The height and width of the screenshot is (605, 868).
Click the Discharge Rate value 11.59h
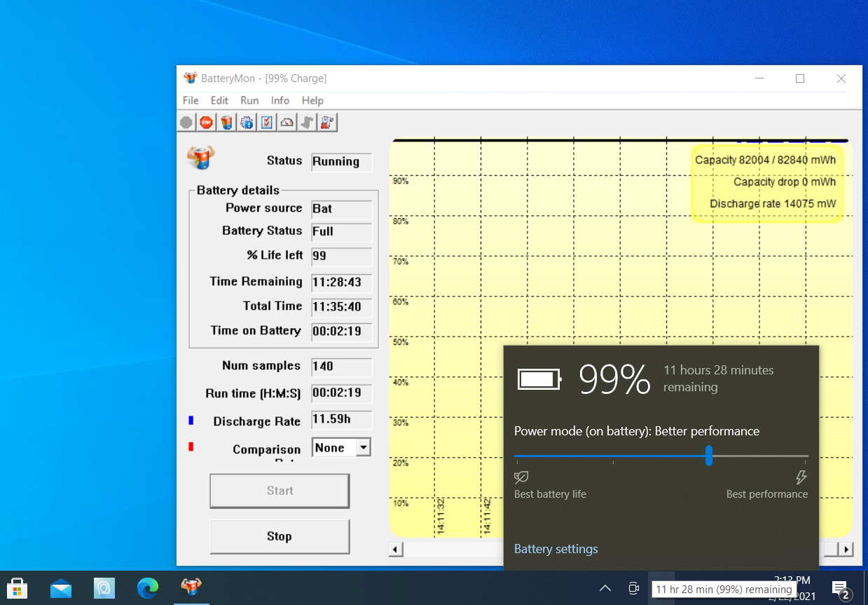(x=342, y=420)
